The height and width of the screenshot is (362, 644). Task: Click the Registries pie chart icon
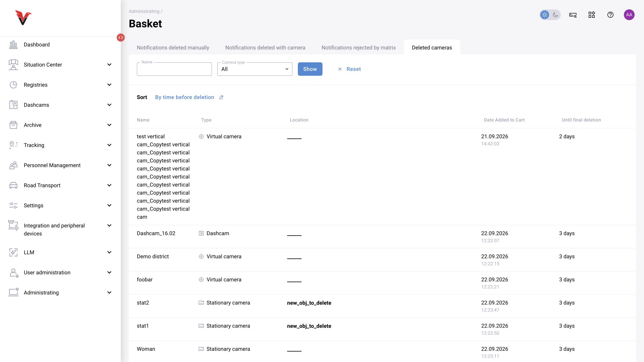click(x=13, y=85)
